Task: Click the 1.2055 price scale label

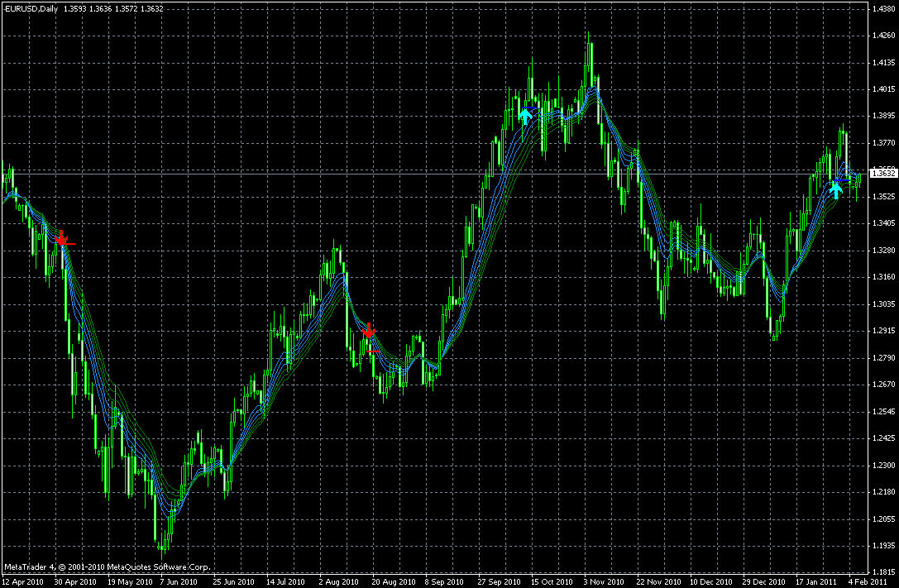Action: pos(883,519)
